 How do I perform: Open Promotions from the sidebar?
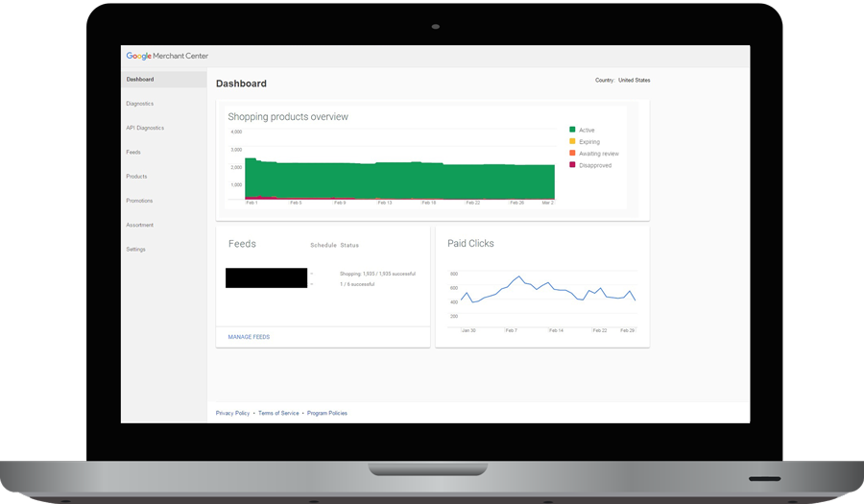pyautogui.click(x=139, y=201)
